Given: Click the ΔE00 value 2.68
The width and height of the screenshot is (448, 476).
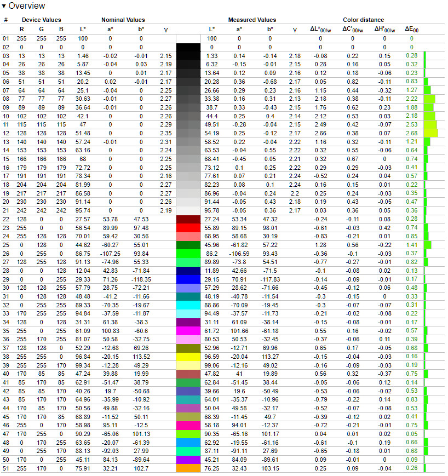Looking at the screenshot, I should (411, 133).
